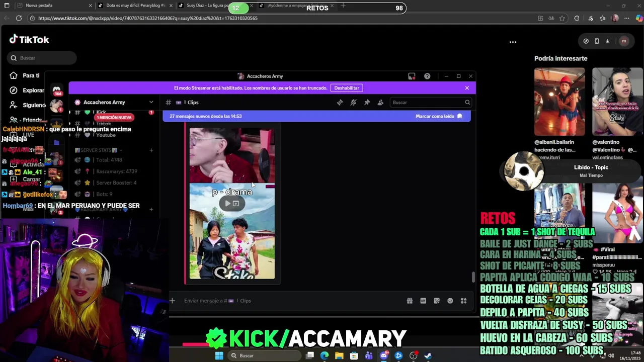Open Steam from the taskbar

[x=428, y=355]
